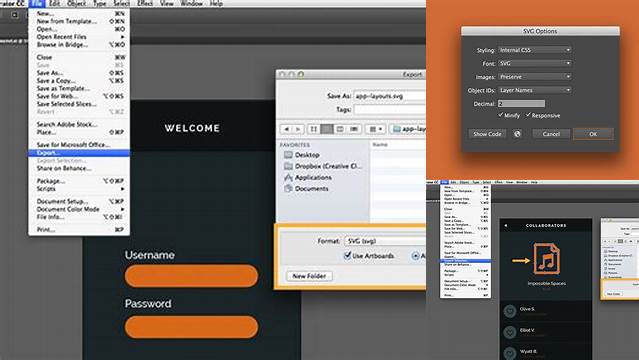Viewport: 639px width, 360px height.
Task: Click New Folder in the large Export dialog
Action: coord(309,276)
